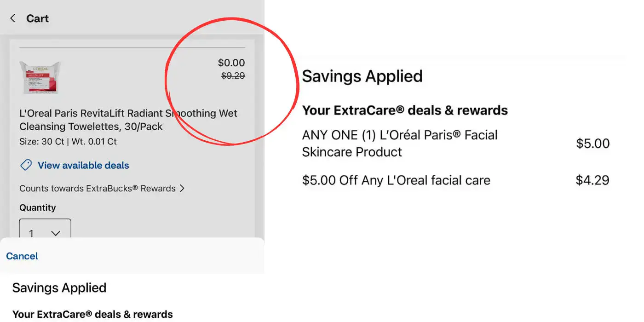644x322 pixels.
Task: Open the Quantity dropdown showing 1
Action: [45, 230]
